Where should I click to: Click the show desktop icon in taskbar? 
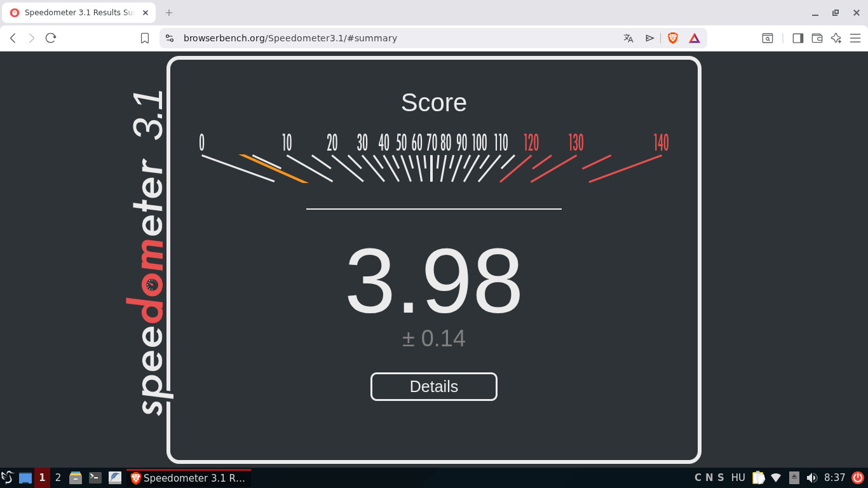click(x=25, y=478)
